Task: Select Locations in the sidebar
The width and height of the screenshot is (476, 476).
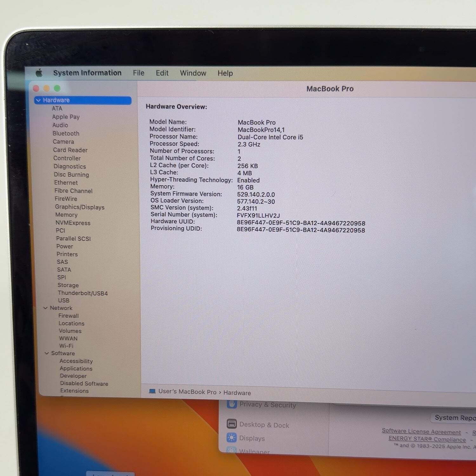Action: (x=71, y=323)
